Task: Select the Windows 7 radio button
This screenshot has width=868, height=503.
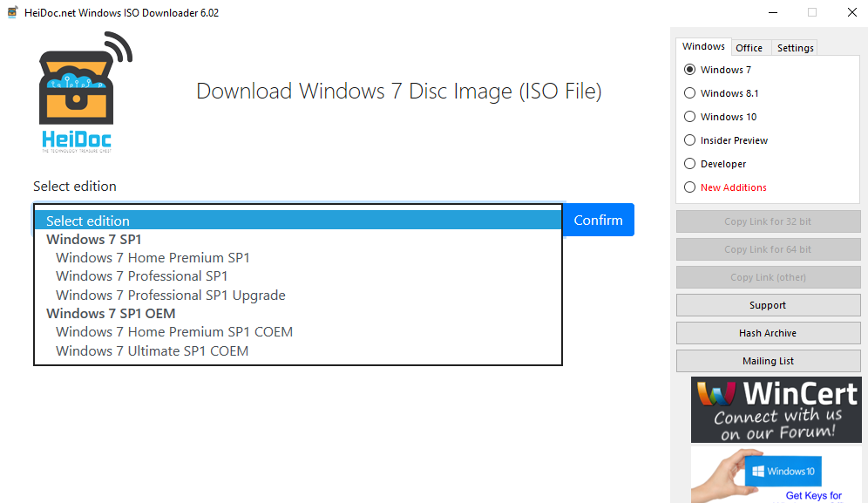Action: coord(689,70)
